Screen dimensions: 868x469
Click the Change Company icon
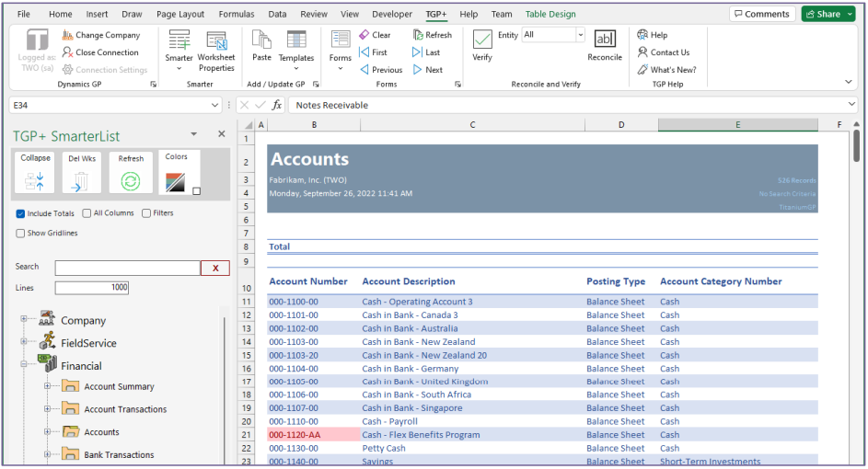pos(67,35)
